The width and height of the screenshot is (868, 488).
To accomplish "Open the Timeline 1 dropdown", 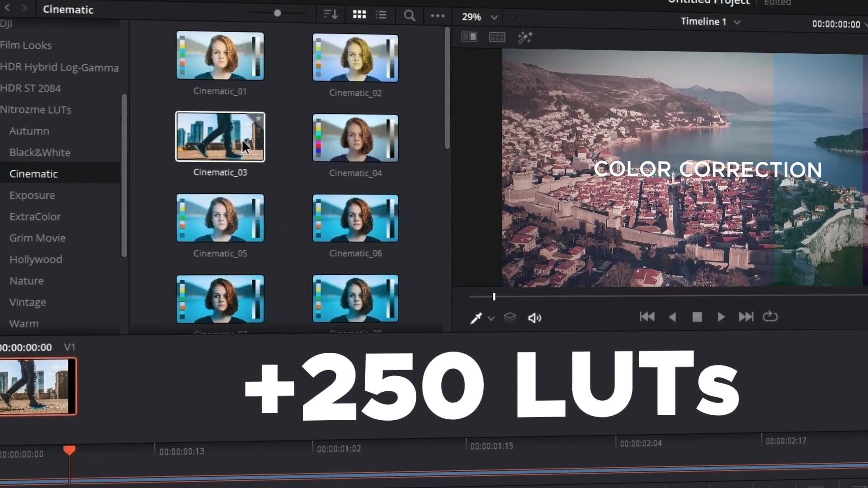I will [737, 22].
